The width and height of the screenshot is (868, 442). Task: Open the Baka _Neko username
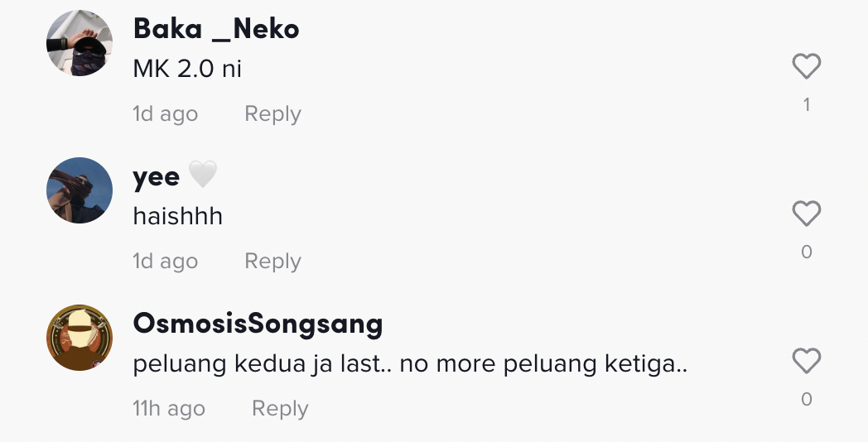click(x=216, y=29)
